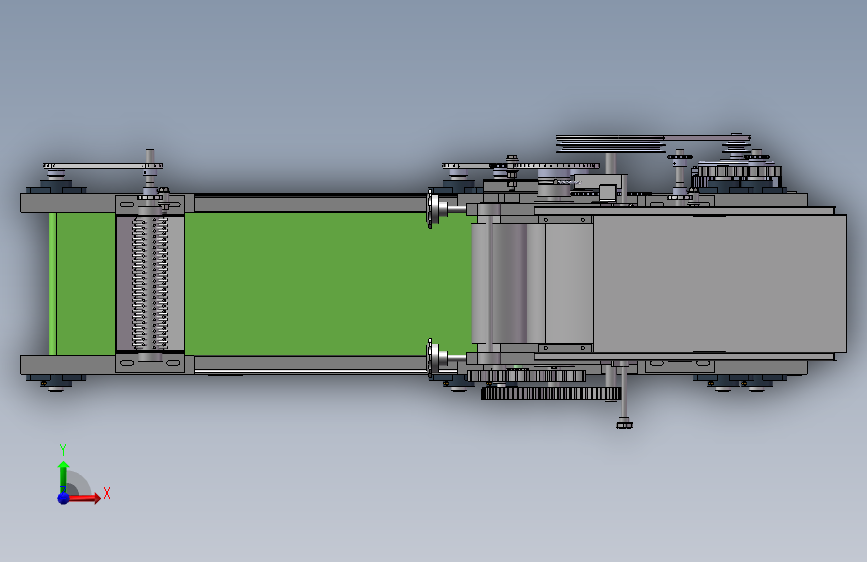Select the stacked pulley discs at the top

[610, 143]
